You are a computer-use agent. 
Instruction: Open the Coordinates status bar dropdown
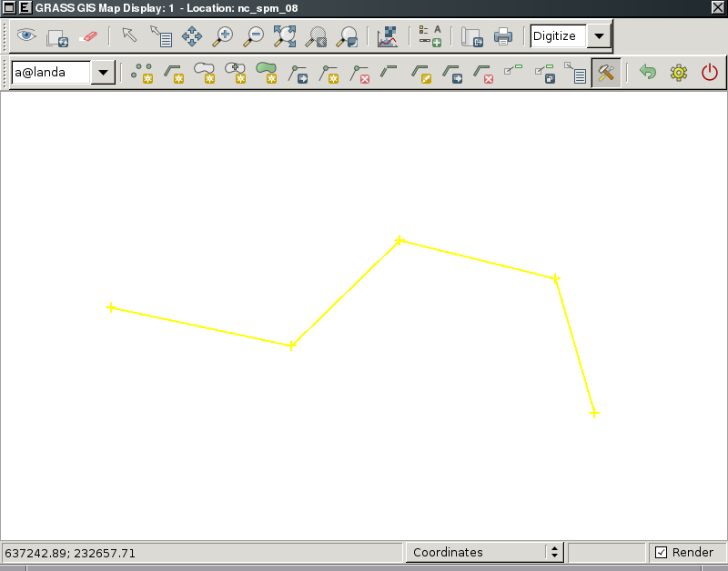pos(484,552)
